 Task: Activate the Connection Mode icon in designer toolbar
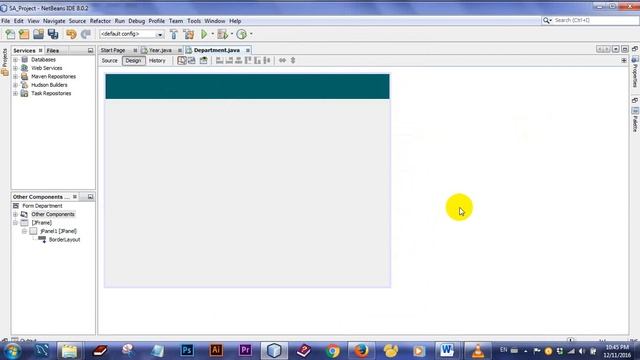pos(191,60)
